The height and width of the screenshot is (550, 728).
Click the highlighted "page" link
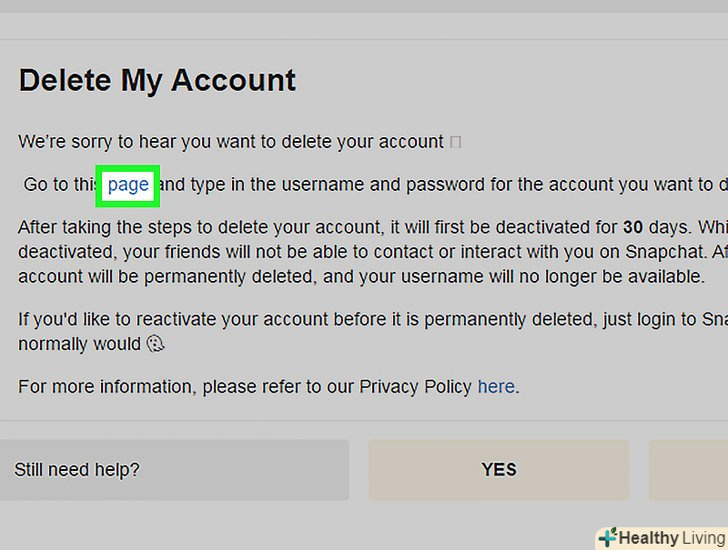[x=128, y=184]
